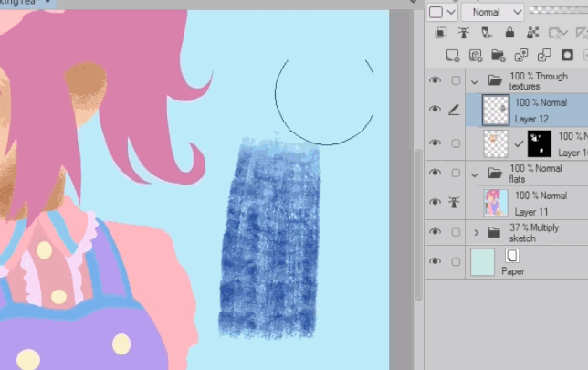Toggle Paper layer visibility
The height and width of the screenshot is (370, 588).
435,261
